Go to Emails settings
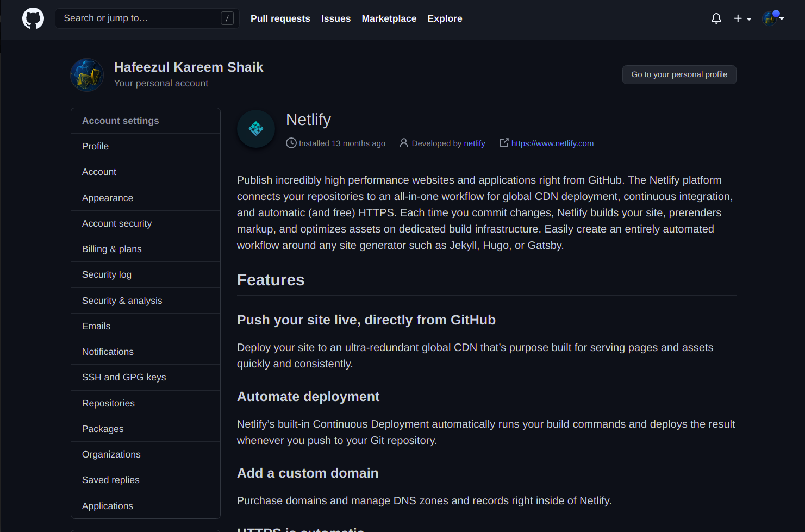The image size is (805, 532). pos(146,326)
